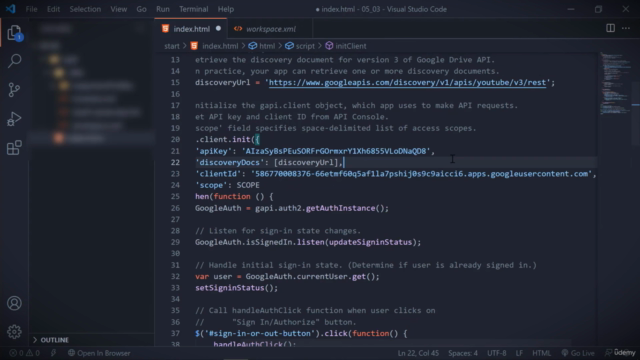The height and width of the screenshot is (360, 640).
Task: Open the Extensions view
Action: click(14, 148)
